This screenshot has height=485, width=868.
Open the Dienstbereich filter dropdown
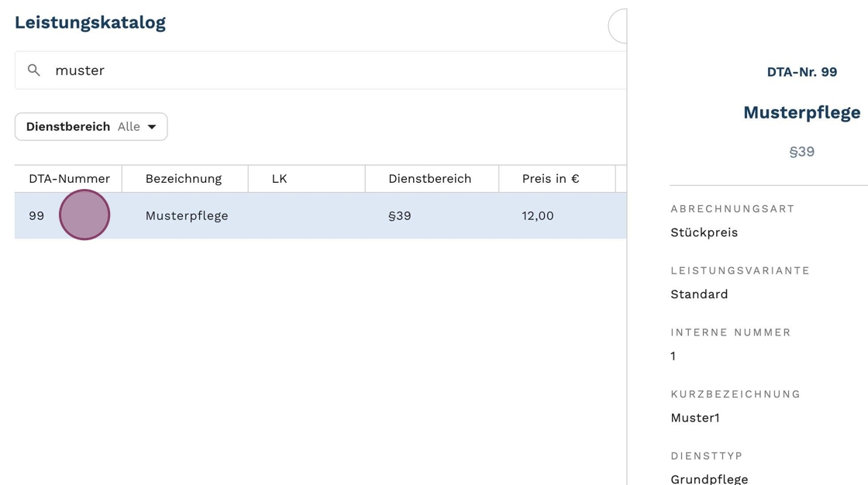coord(91,127)
